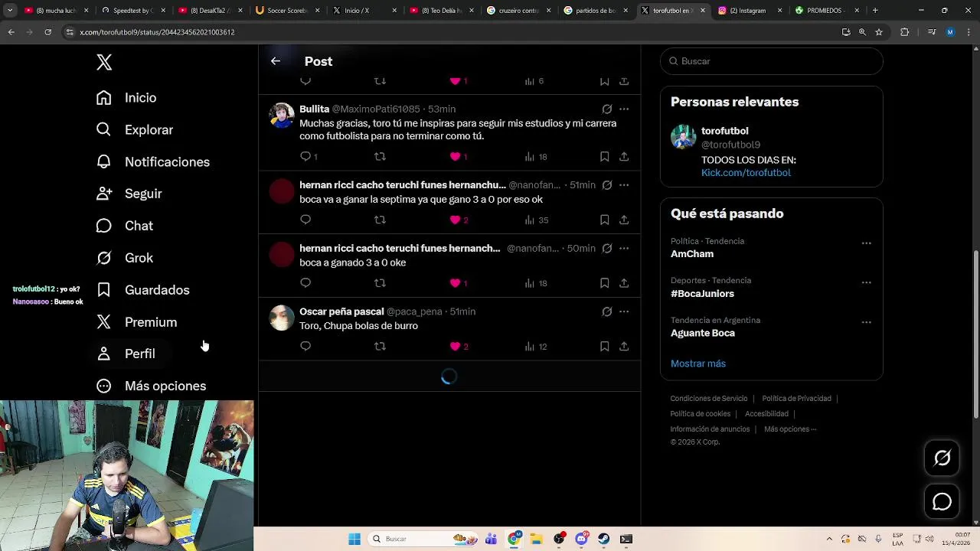Focus the Buscar search box on X
Viewport: 980px width, 551px height.
(x=772, y=61)
